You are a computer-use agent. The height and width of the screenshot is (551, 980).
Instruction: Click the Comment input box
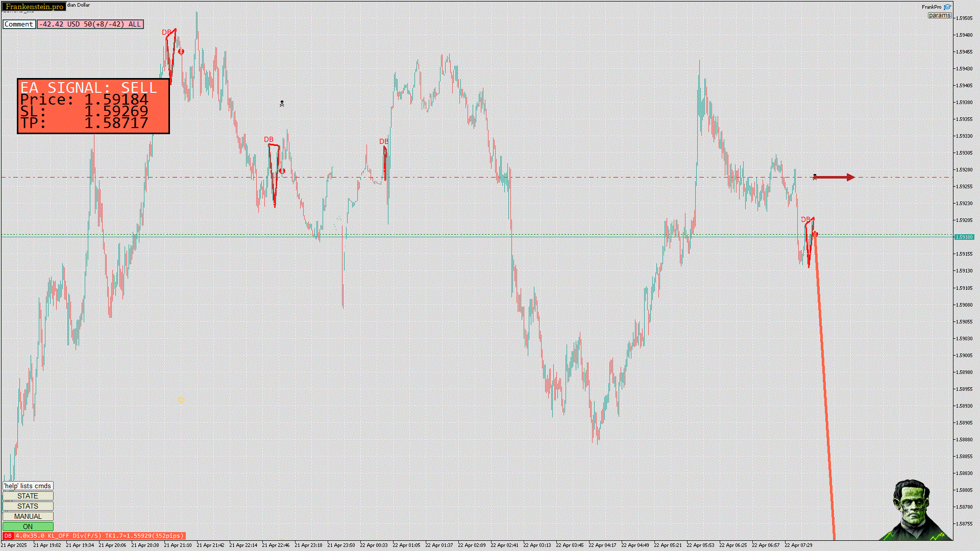19,24
